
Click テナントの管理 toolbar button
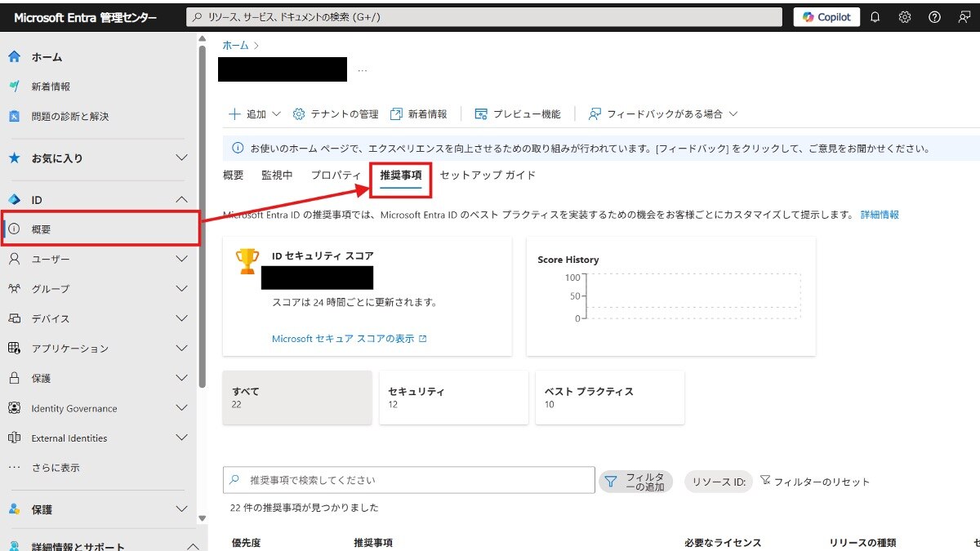point(336,114)
